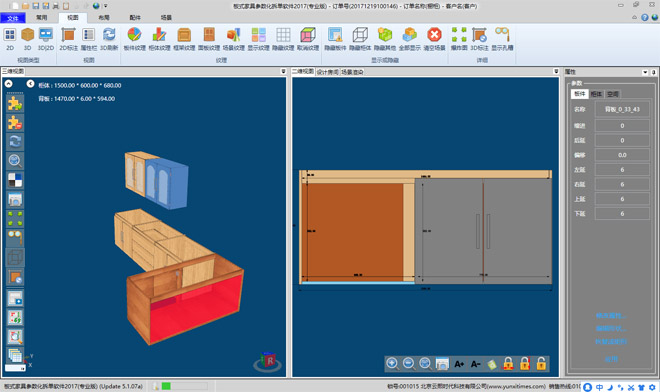Click 全部显示 show all icon
This screenshot has width=660, height=392.
(410, 39)
